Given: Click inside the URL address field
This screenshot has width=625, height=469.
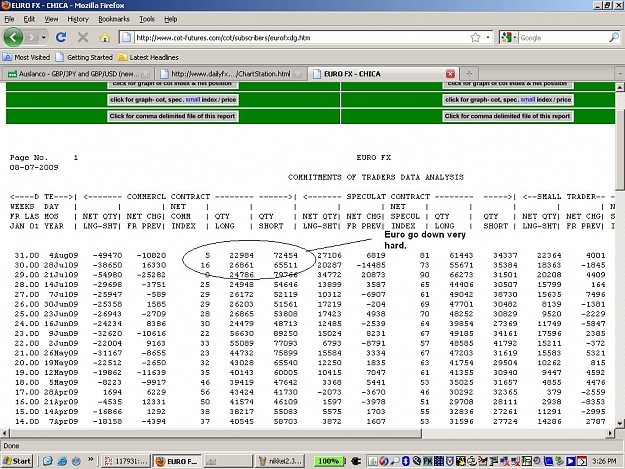Looking at the screenshot, I should pyautogui.click(x=301, y=37).
